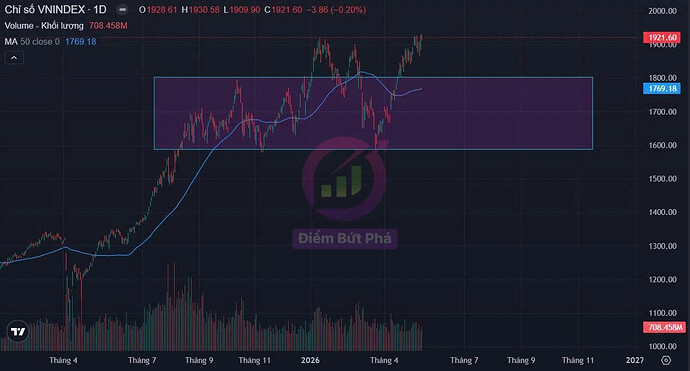Click the 1300.00 price axis label
The image size is (690, 371).
[662, 246]
